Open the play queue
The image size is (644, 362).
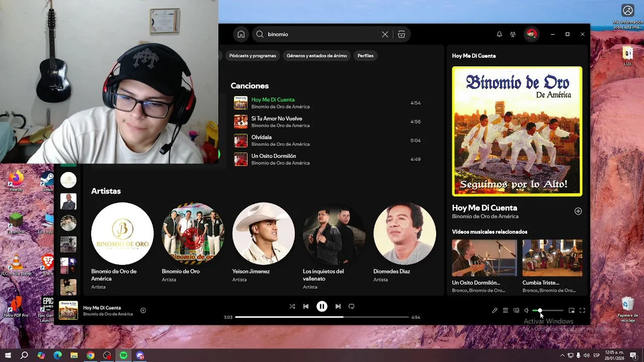click(x=506, y=311)
